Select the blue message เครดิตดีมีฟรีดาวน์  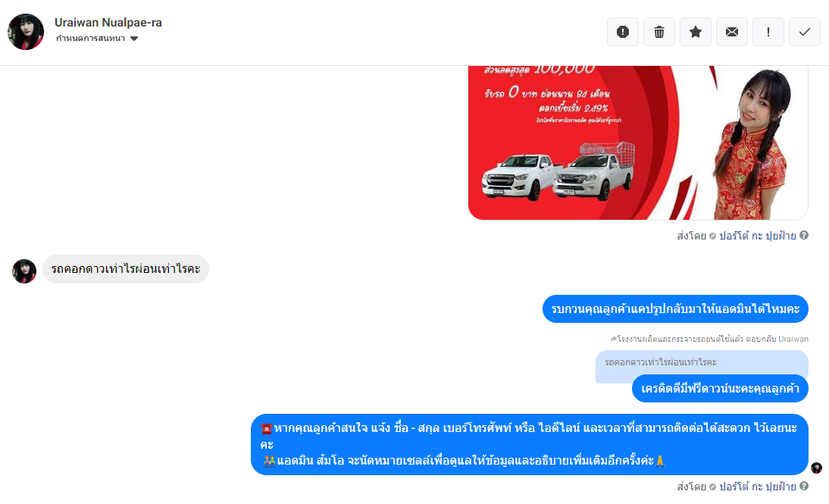(x=720, y=389)
